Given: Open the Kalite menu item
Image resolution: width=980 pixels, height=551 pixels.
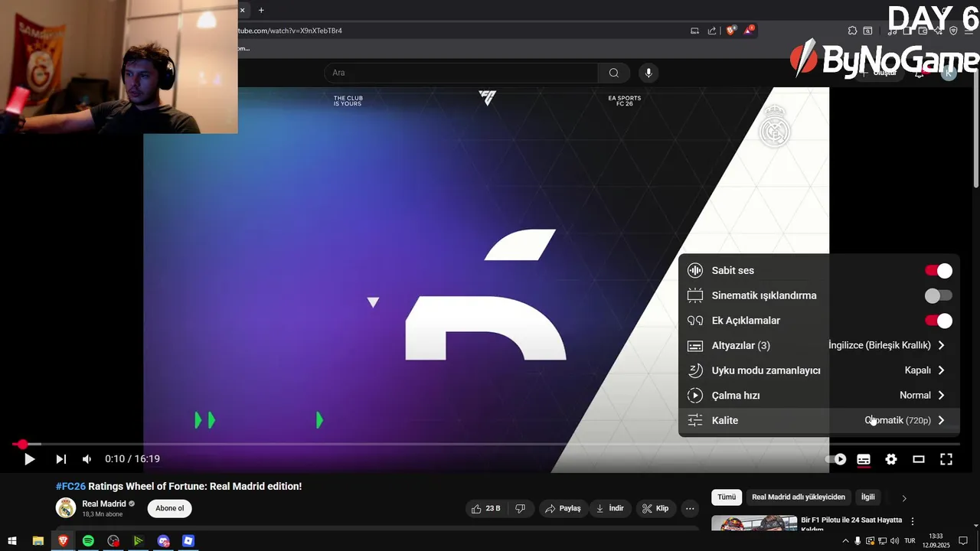Looking at the screenshot, I should pos(818,420).
